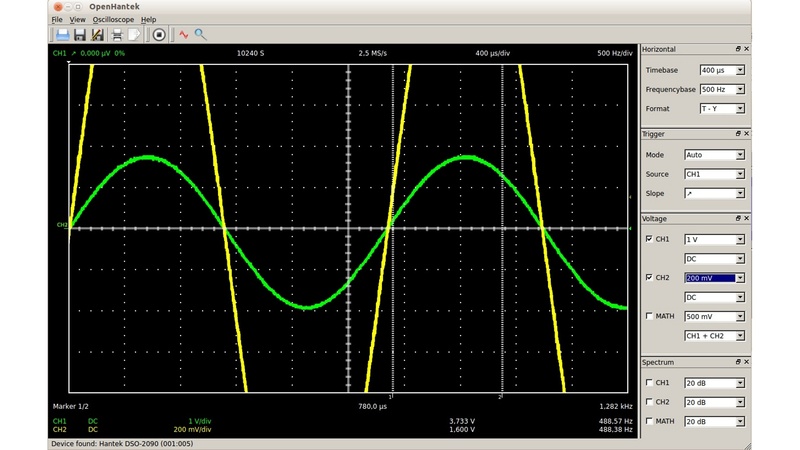Enable the MATH voltage channel checkbox

[x=650, y=317]
